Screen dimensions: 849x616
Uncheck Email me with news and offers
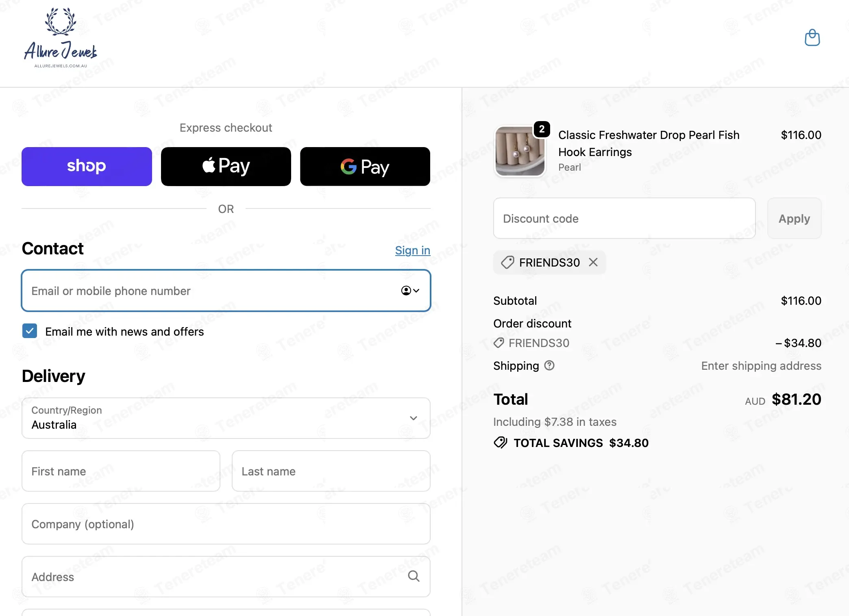tap(30, 331)
